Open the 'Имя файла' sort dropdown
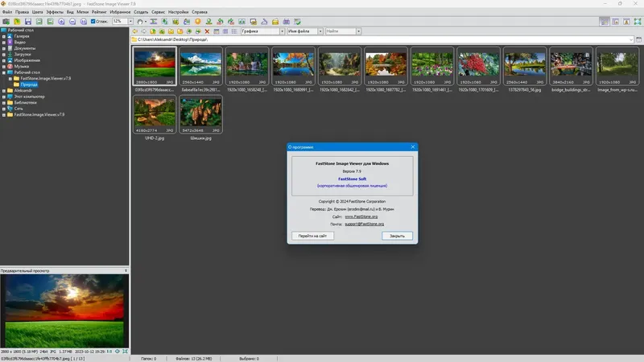644x362 pixels. 320,31
